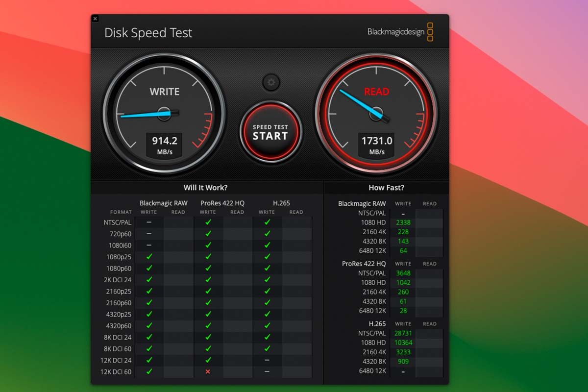588x392 pixels.
Task: Click H.265 checkmark for 8K DCI 60
Action: point(267,349)
